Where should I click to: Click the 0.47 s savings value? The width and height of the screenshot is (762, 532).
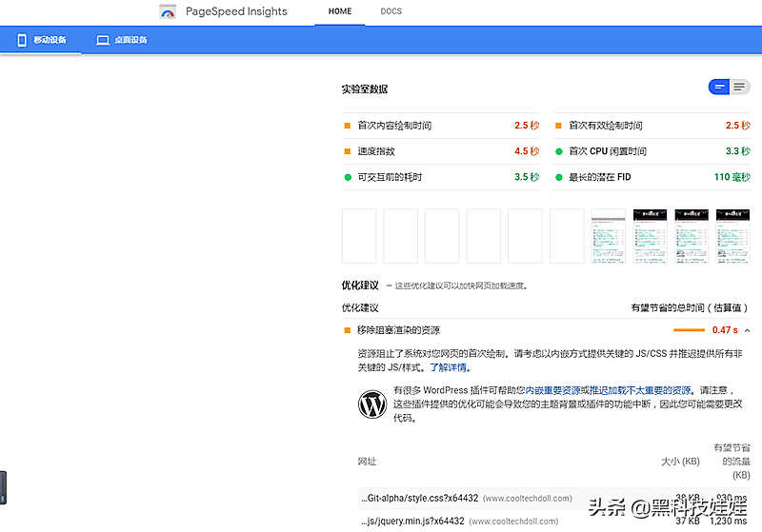click(725, 330)
